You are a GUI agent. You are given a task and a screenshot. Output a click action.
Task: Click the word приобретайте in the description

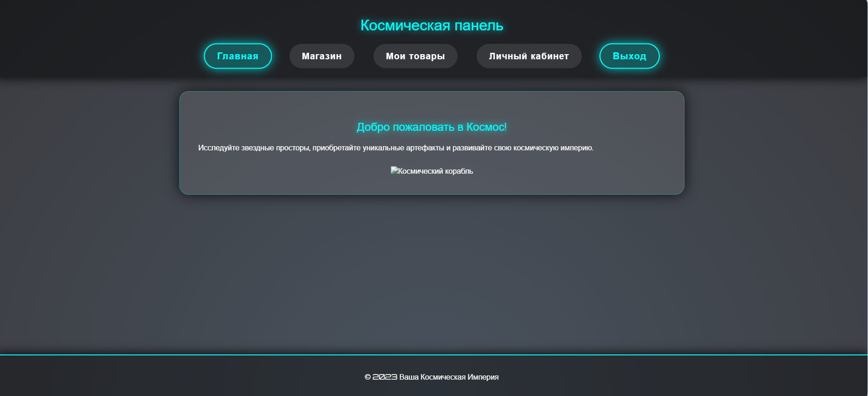pos(336,148)
